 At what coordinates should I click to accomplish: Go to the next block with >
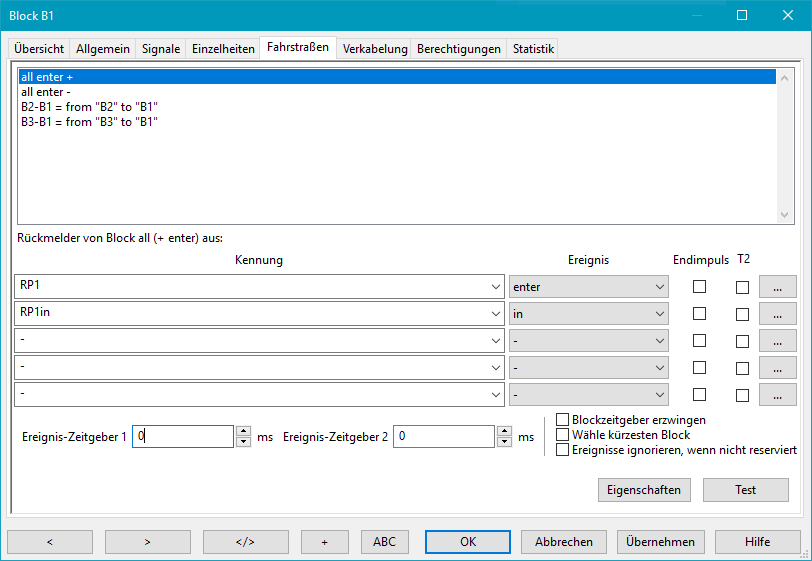tap(147, 542)
